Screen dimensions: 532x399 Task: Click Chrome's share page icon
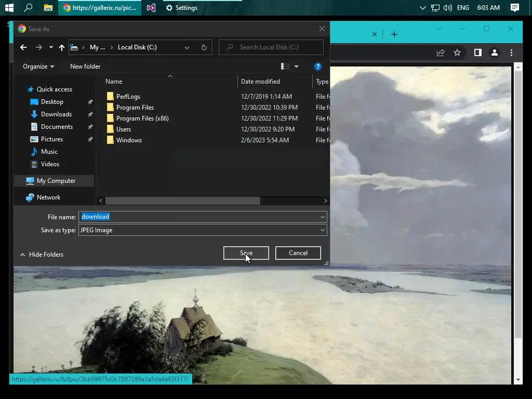pos(441,52)
